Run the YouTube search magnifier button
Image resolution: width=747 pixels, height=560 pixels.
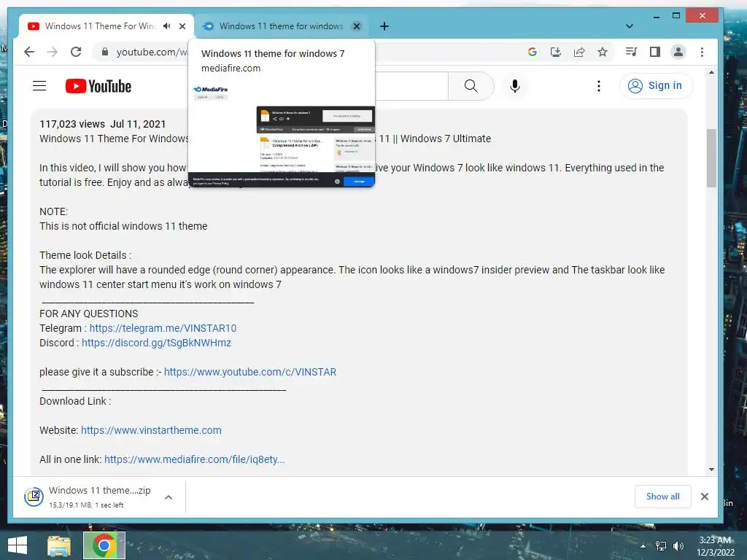coord(471,86)
